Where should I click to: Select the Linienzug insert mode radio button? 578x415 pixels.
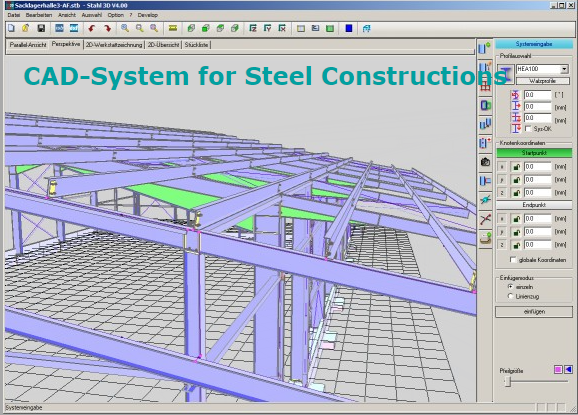(x=511, y=296)
